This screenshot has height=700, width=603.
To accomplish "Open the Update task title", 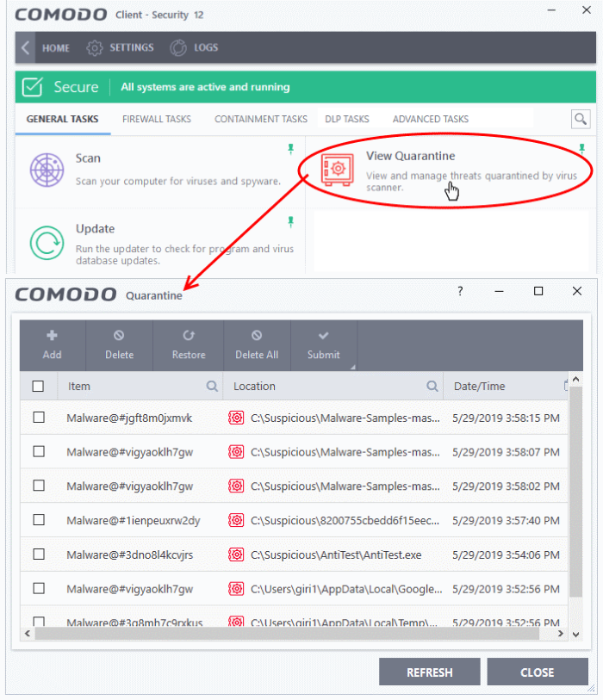I will pos(95,228).
